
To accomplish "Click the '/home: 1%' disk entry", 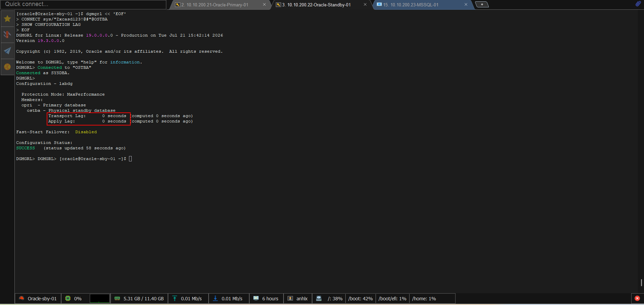I will (x=424, y=299).
